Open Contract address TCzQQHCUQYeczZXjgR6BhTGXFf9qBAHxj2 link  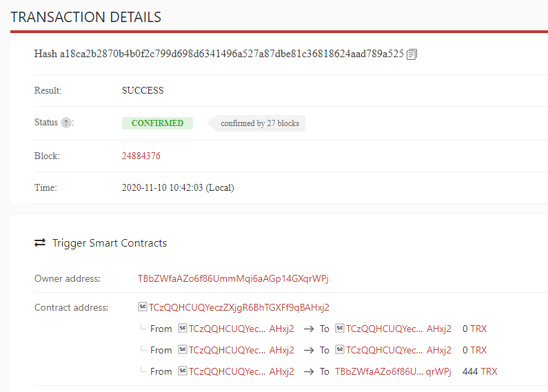click(x=239, y=307)
